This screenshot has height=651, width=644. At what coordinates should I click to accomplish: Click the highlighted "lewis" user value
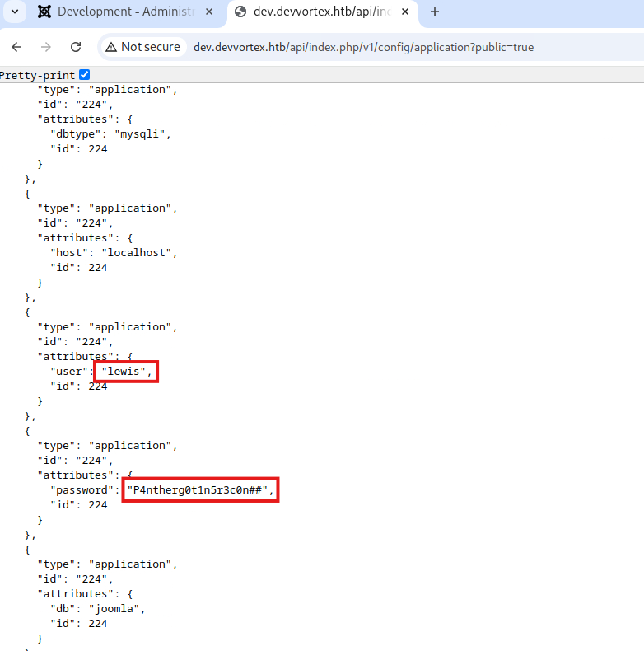tap(125, 372)
